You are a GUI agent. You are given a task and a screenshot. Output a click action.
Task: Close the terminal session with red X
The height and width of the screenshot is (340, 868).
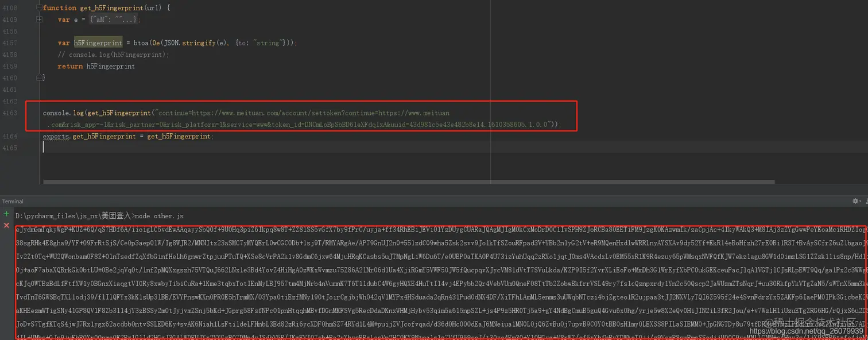click(6, 225)
